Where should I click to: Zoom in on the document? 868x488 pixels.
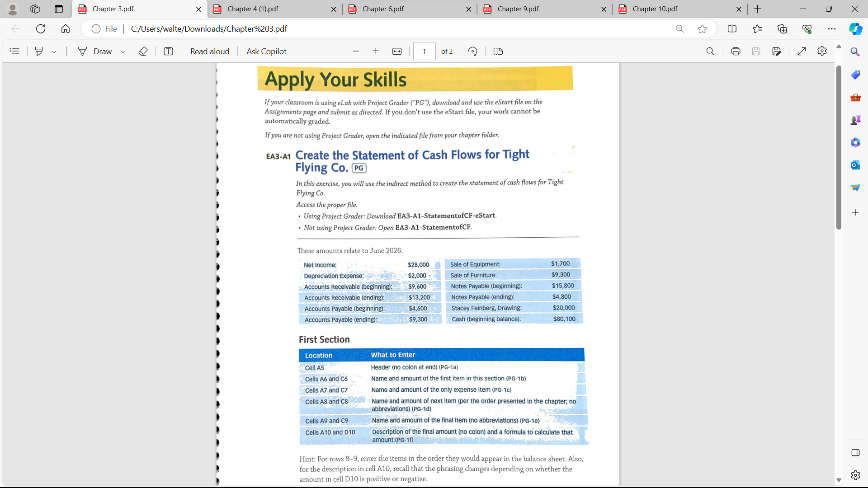pos(376,51)
